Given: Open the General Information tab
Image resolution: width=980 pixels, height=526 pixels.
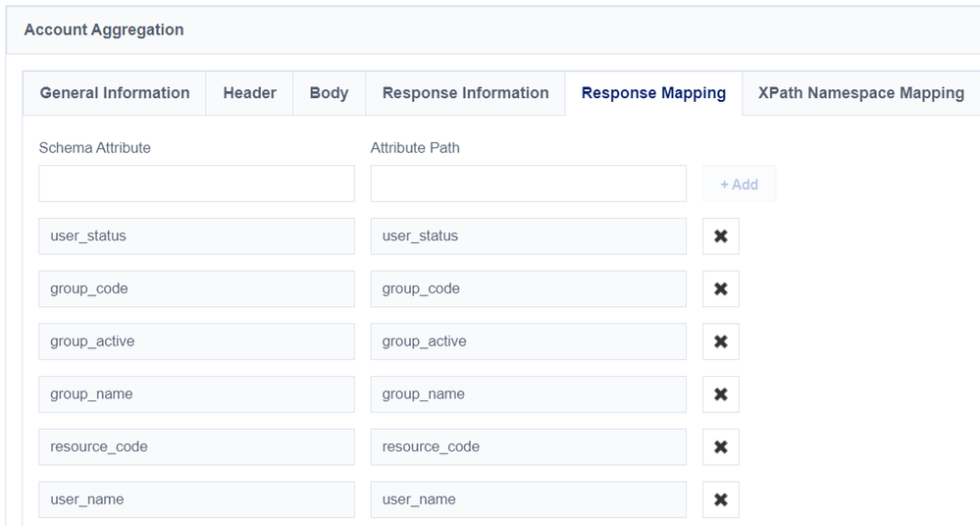Looking at the screenshot, I should [x=115, y=93].
